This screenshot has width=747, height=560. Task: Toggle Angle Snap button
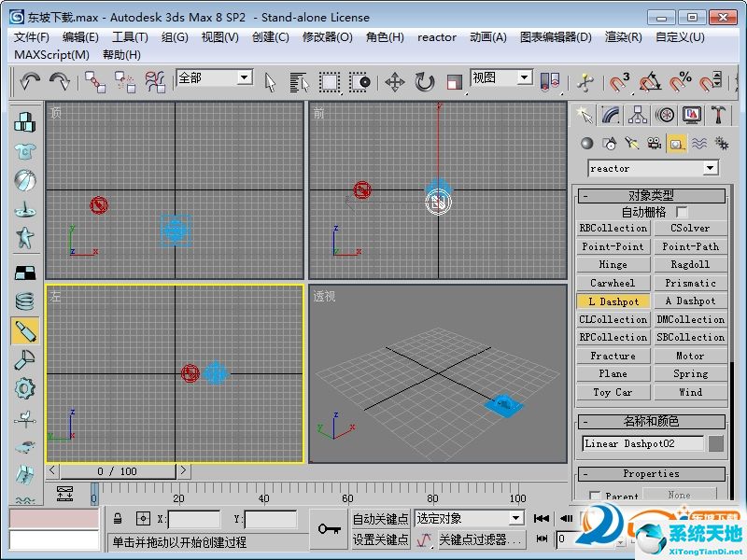650,82
